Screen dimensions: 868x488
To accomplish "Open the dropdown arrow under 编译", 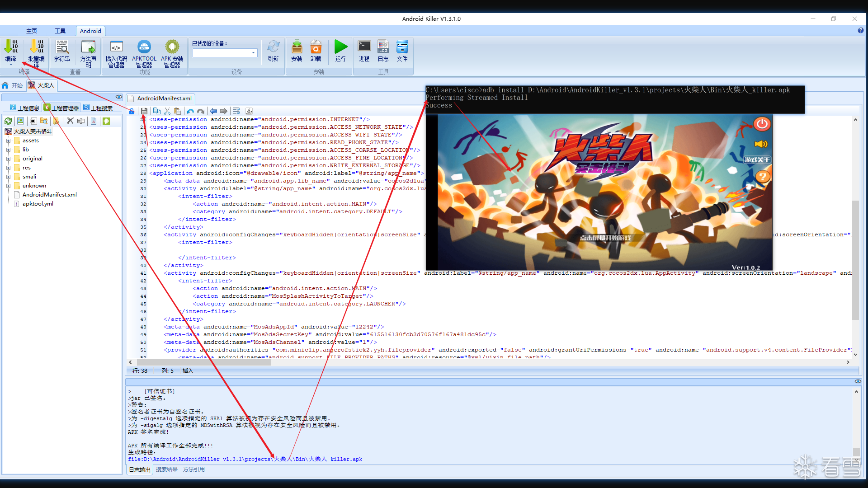I will [x=11, y=65].
